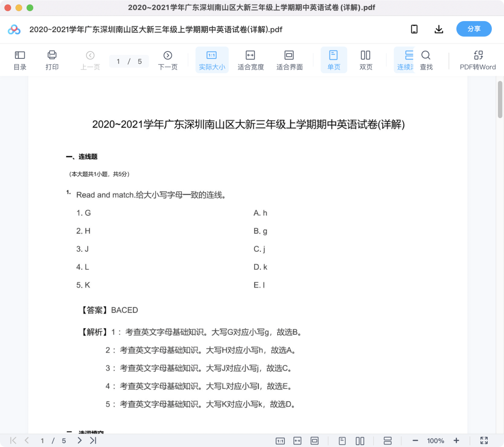Zoom in with the plus button
This screenshot has width=504, height=447.
[456, 440]
